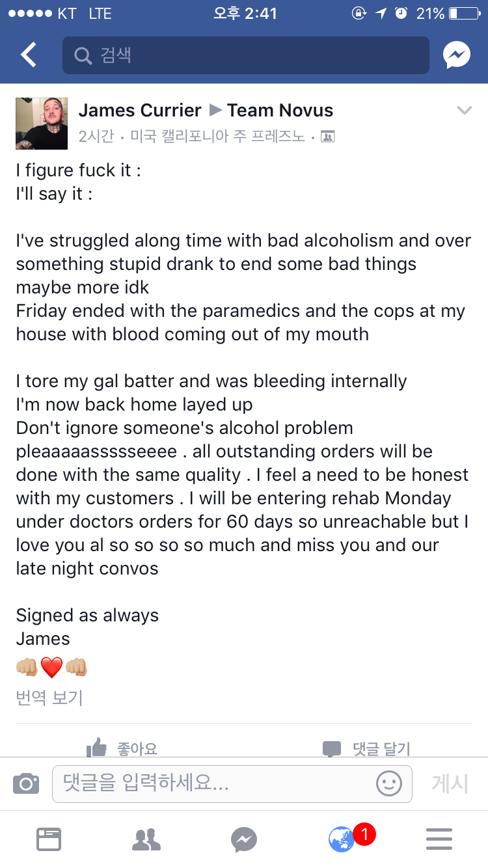
Task: Tap the group privacy icon beside location
Action: click(x=328, y=137)
